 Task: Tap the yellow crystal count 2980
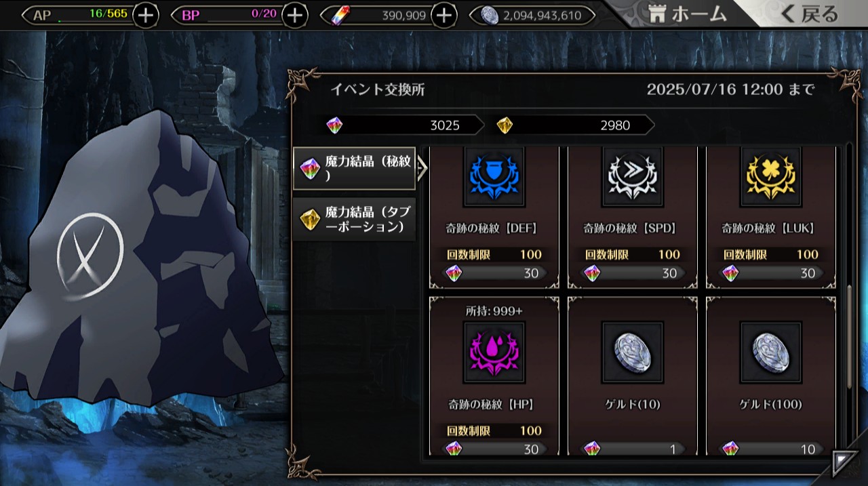click(x=574, y=125)
